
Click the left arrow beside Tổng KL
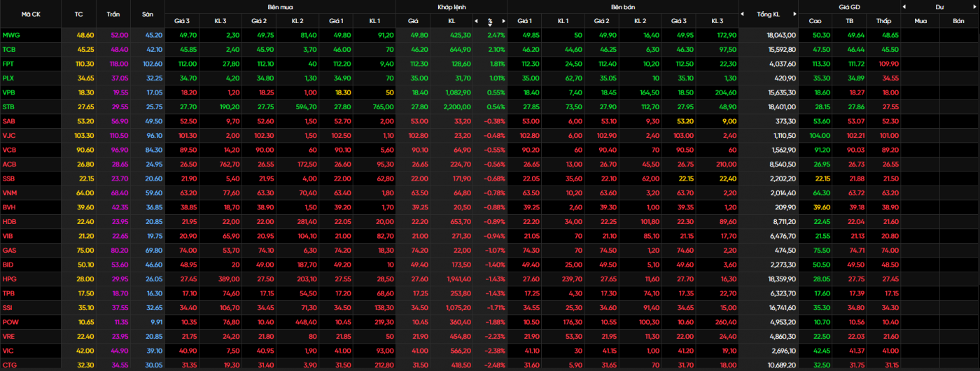click(x=743, y=14)
